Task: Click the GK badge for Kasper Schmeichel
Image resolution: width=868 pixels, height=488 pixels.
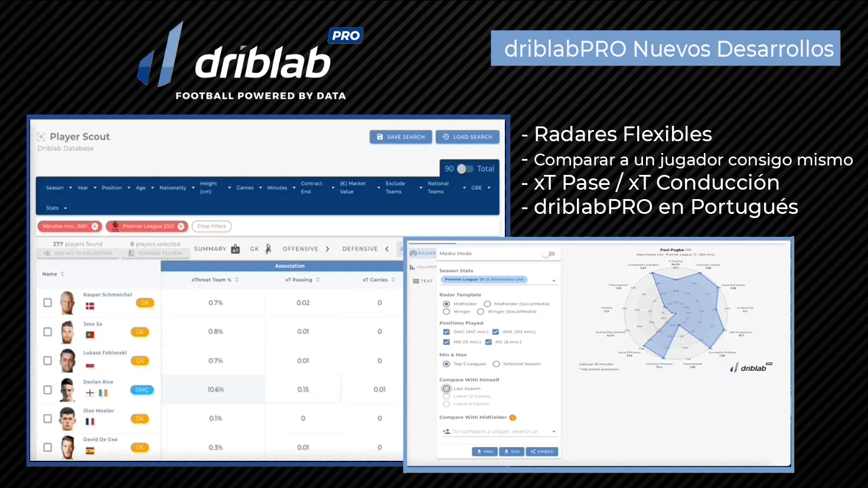Action: point(145,302)
